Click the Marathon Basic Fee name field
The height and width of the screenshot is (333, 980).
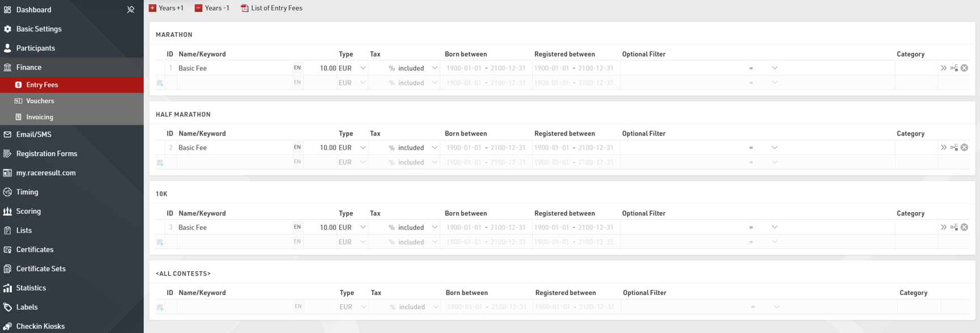click(233, 68)
